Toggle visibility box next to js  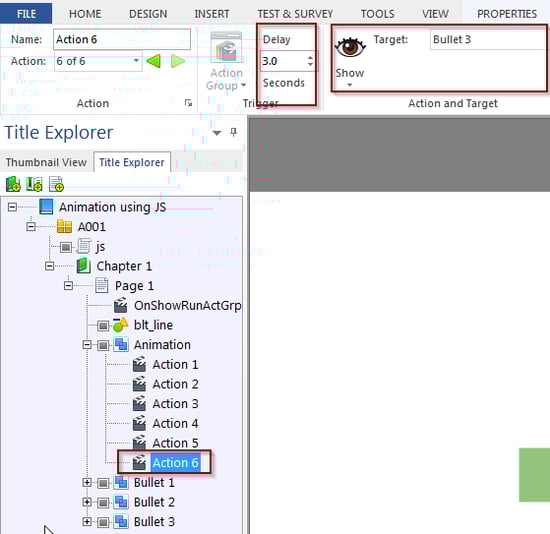[66, 247]
